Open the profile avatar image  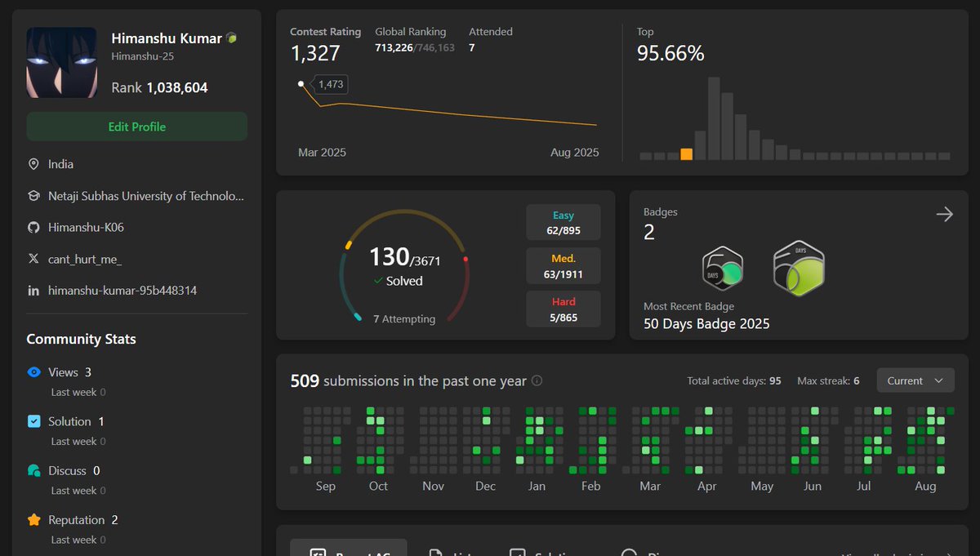pos(62,63)
